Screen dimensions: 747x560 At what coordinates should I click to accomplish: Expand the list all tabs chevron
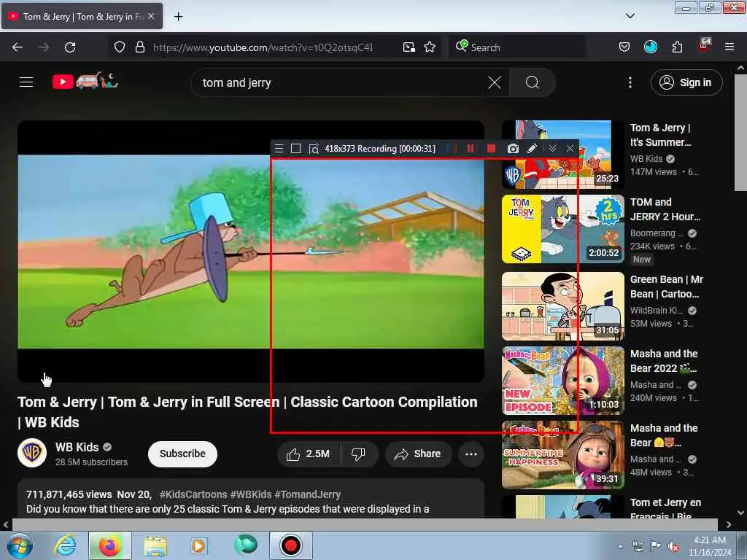click(630, 16)
